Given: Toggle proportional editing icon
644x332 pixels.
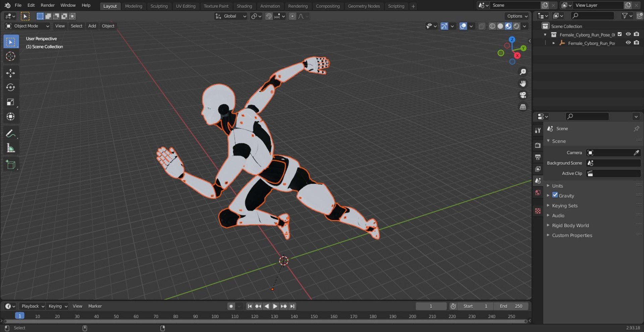Looking at the screenshot, I should [x=292, y=16].
